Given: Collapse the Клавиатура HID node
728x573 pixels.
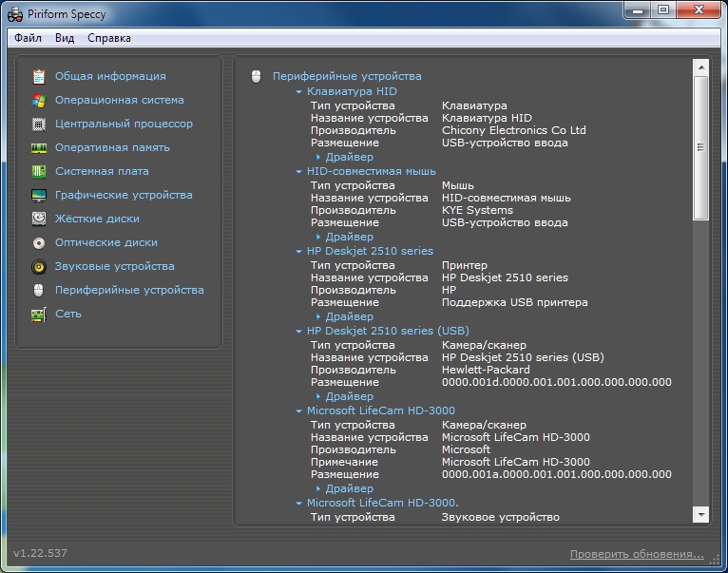Looking at the screenshot, I should coord(299,92).
